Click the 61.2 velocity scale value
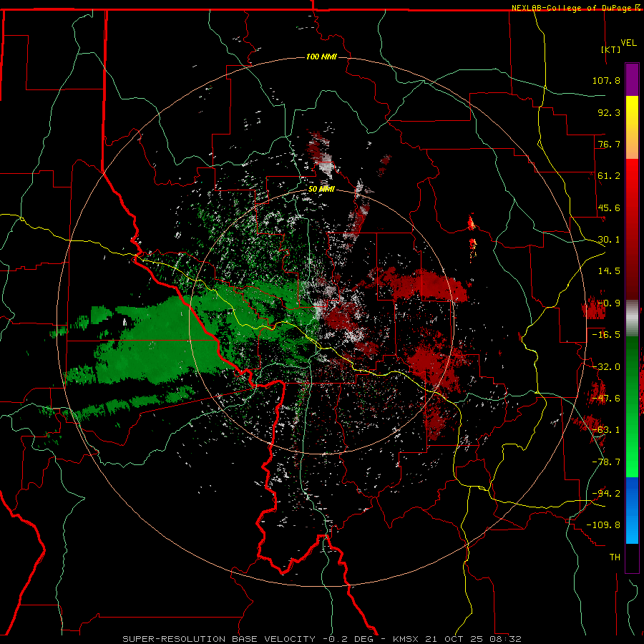 (609, 176)
